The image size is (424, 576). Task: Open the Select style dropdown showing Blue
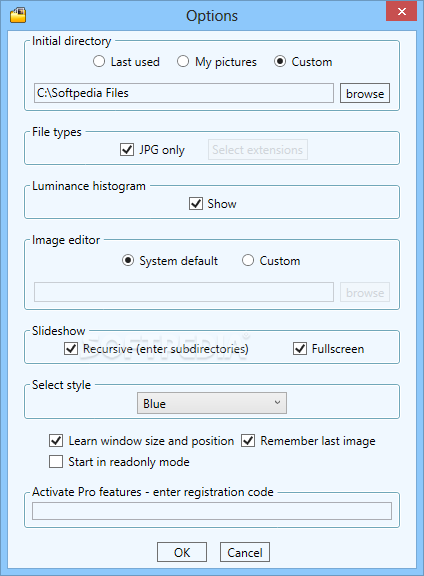[212, 403]
